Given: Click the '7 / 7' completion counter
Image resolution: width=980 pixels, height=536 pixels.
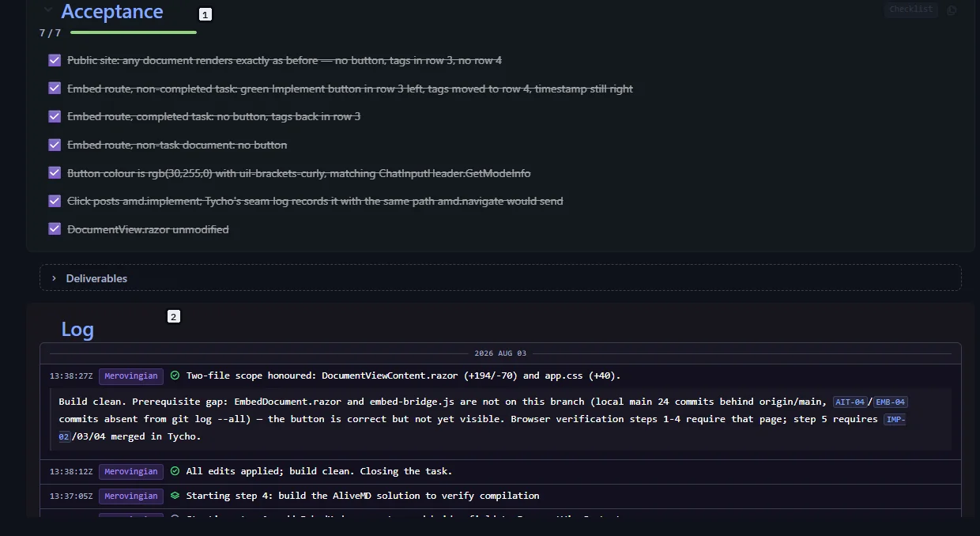Looking at the screenshot, I should [x=50, y=32].
